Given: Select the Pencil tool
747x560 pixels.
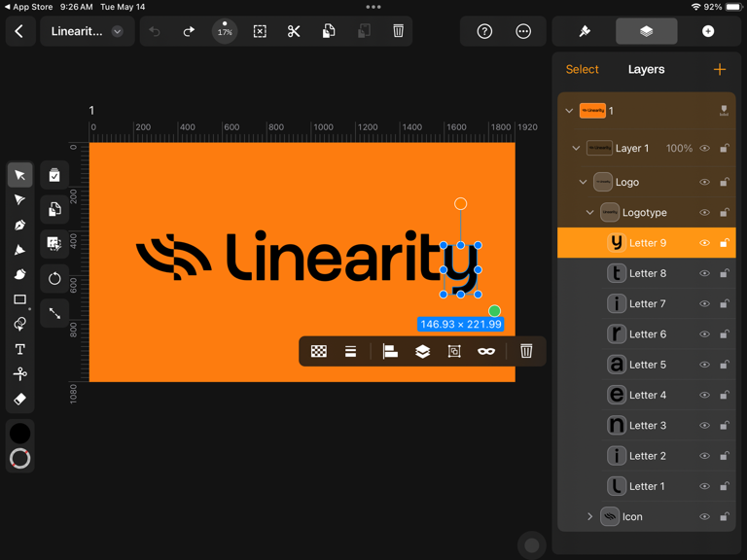Looking at the screenshot, I should (x=20, y=250).
